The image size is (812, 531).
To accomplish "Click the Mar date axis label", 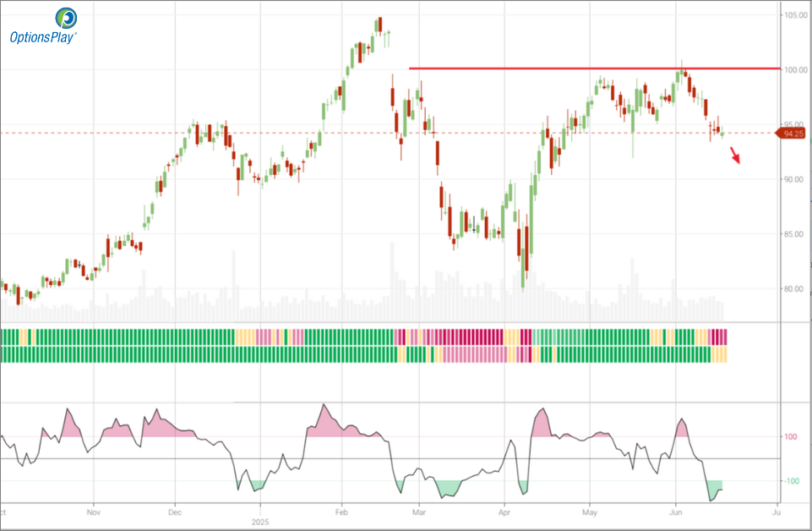I will point(419,512).
